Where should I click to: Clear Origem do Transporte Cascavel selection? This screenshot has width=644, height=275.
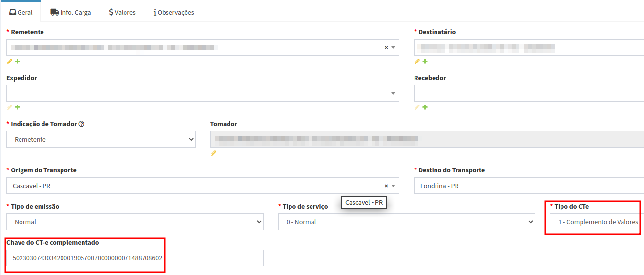pos(386,186)
